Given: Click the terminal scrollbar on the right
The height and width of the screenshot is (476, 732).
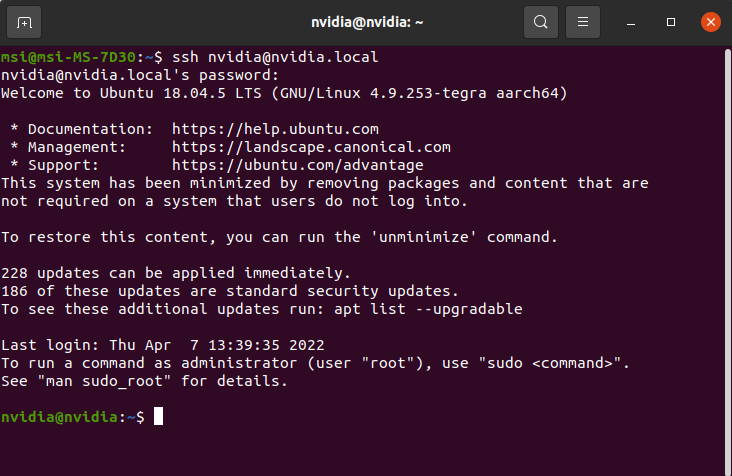Looking at the screenshot, I should [x=728, y=261].
